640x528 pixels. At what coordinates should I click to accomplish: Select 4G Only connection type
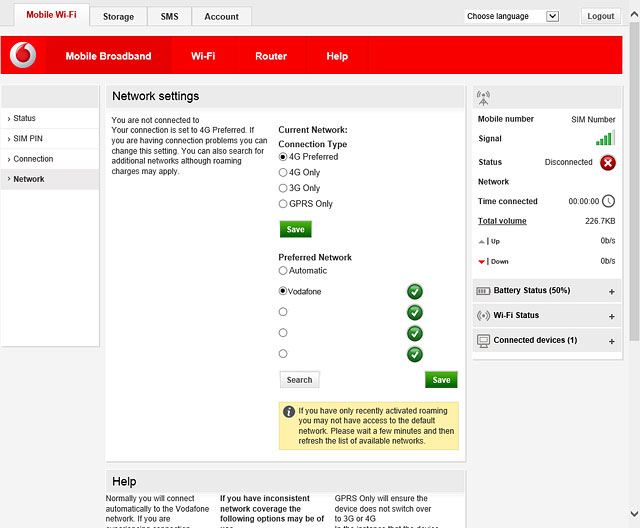(283, 172)
